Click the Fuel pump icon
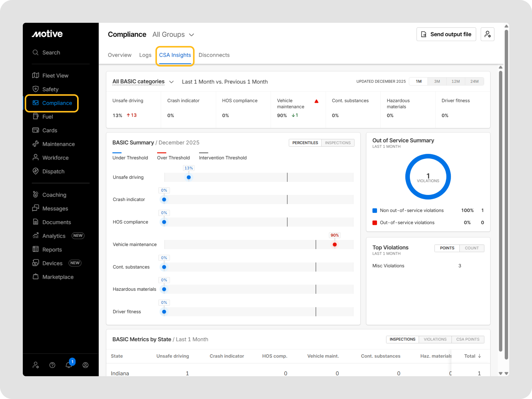 [x=36, y=116]
